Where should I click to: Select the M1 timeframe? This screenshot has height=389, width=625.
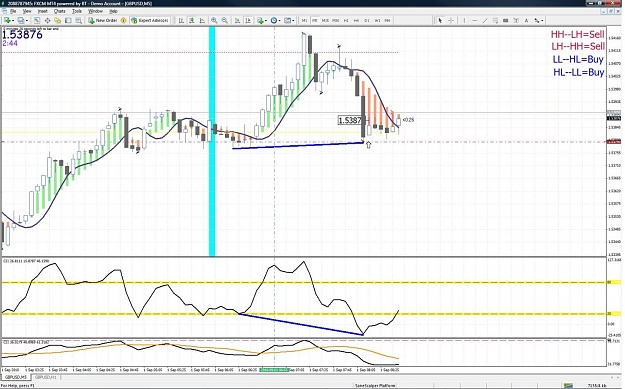pyautogui.click(x=305, y=20)
